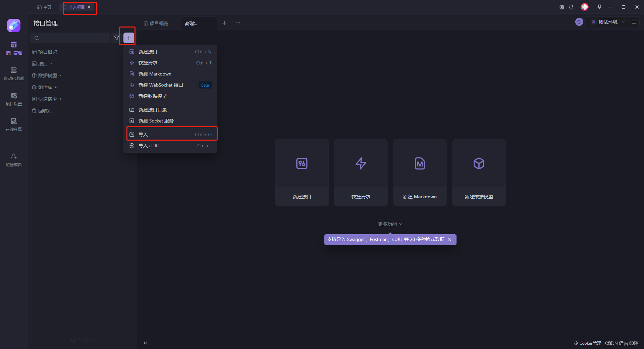Click the pin window icon

tap(599, 7)
